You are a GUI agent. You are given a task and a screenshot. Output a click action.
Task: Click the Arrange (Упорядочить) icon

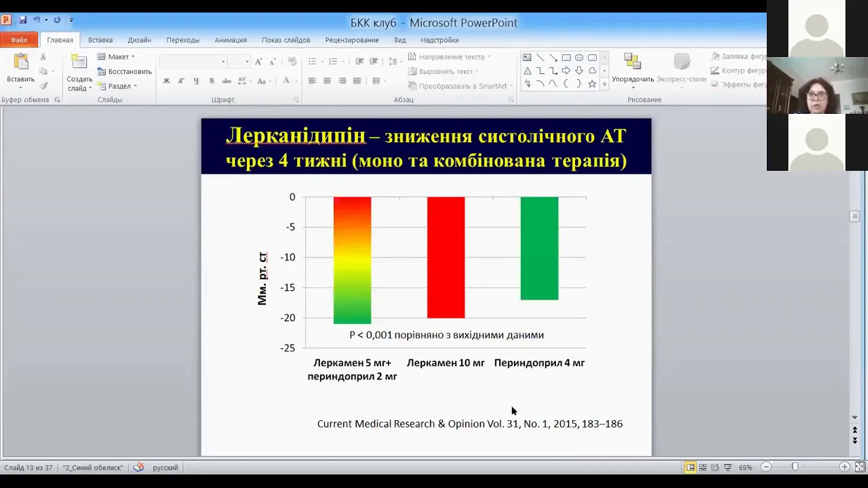633,62
